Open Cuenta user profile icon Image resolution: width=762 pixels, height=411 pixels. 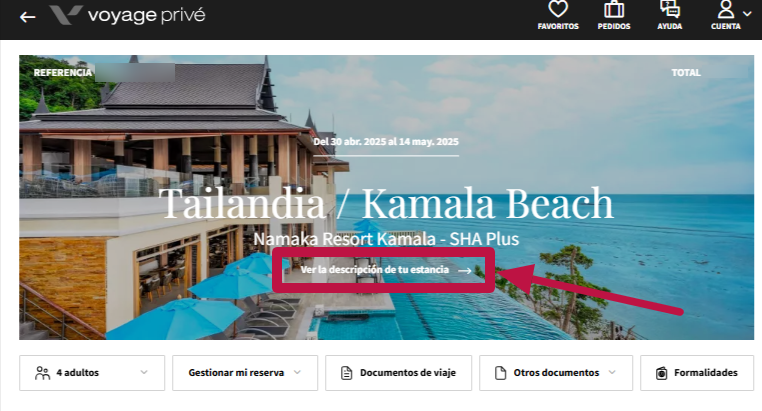[726, 9]
